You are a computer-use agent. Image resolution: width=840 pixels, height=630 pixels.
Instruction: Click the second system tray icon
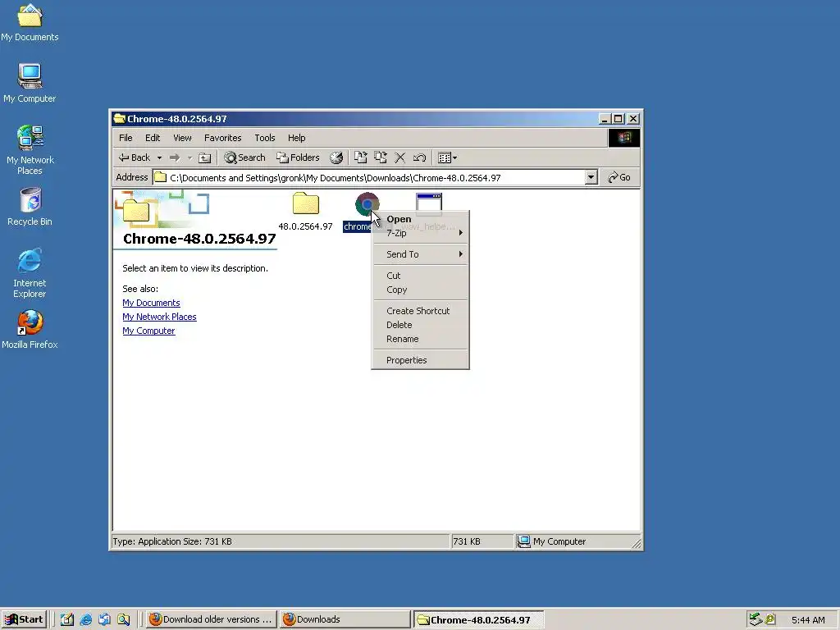[770, 619]
